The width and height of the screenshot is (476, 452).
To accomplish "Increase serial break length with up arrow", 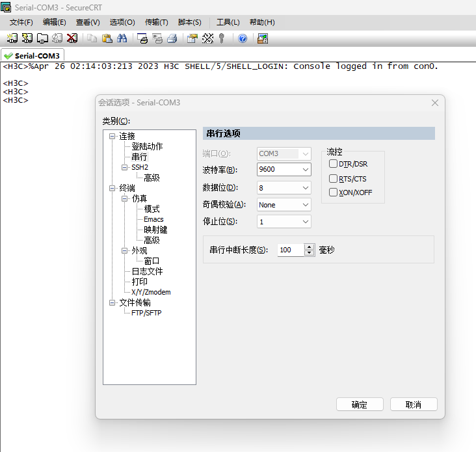I will [309, 246].
